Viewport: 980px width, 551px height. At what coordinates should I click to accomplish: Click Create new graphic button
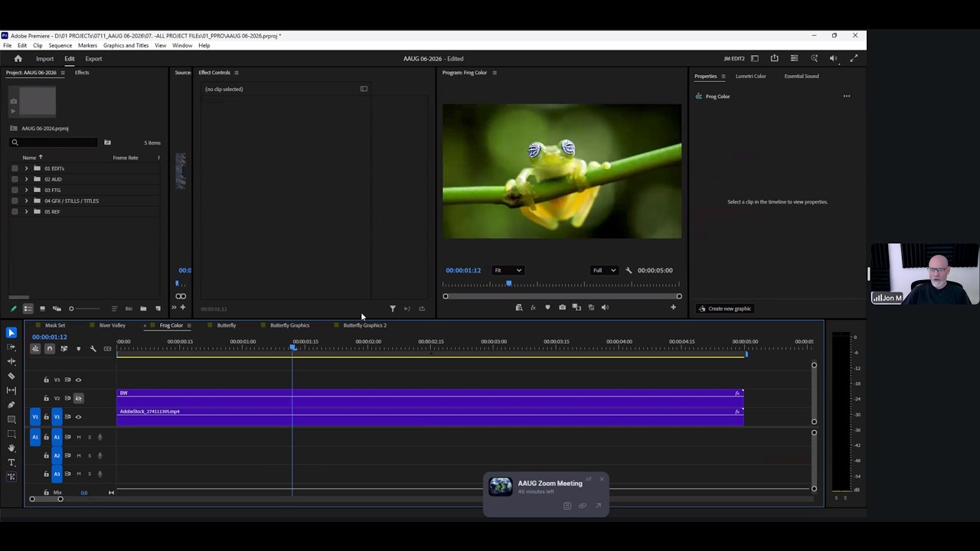(x=724, y=308)
